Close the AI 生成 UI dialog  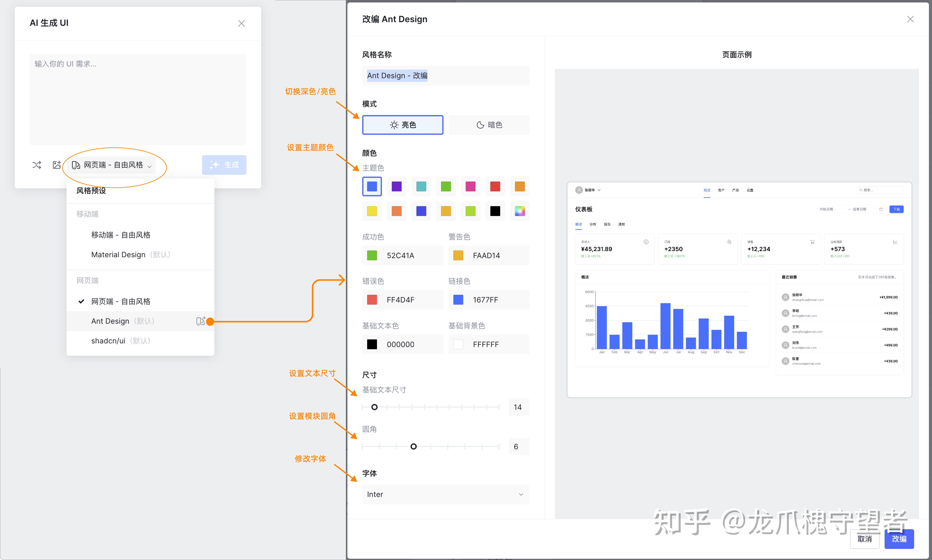pyautogui.click(x=241, y=23)
